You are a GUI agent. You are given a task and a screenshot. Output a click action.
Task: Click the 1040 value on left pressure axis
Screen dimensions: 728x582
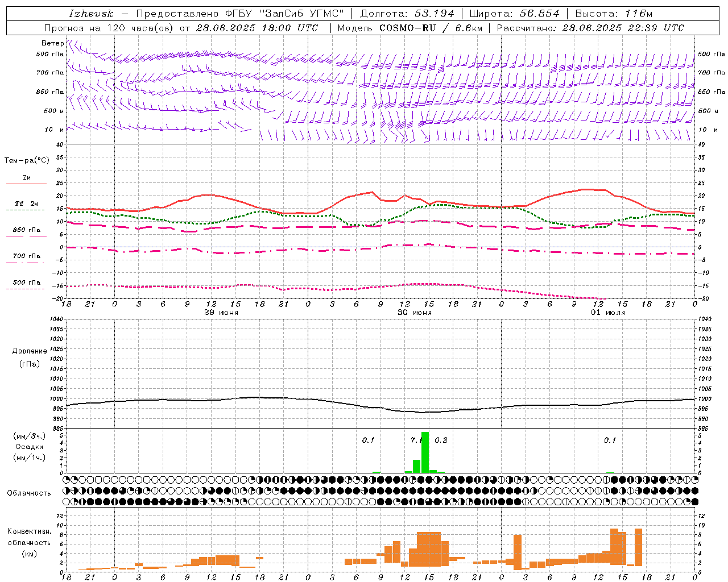point(57,319)
